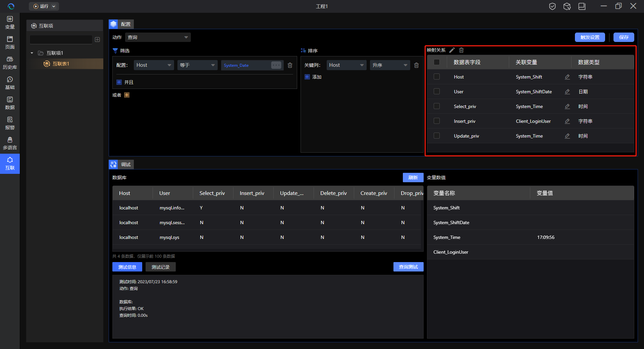Switch to the 测试信息 tab

[x=127, y=267]
